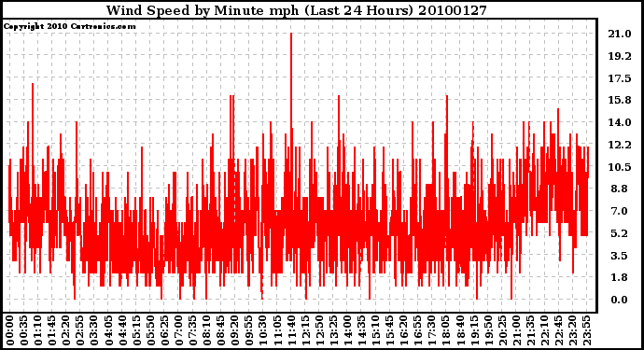This screenshot has width=644, height=350.
Task: Click the 22:45 time axis label
Action: pyautogui.click(x=558, y=331)
